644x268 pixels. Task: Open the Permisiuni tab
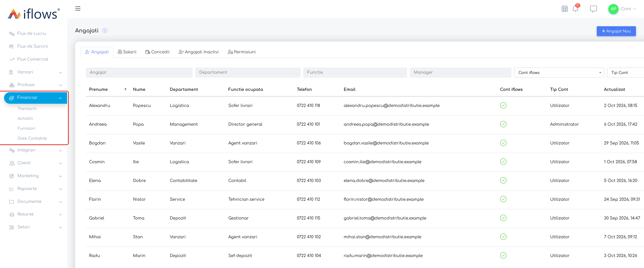coord(242,52)
